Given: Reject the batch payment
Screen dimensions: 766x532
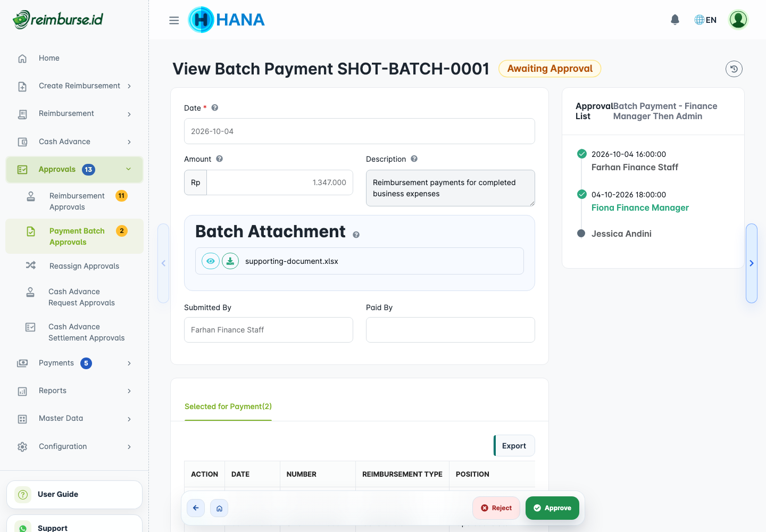Looking at the screenshot, I should click(496, 508).
